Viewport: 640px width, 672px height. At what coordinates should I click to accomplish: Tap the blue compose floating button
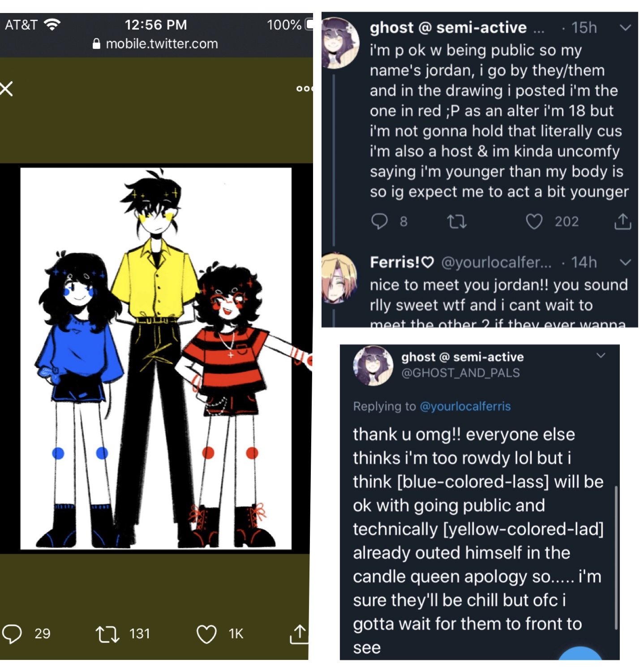tap(580, 653)
